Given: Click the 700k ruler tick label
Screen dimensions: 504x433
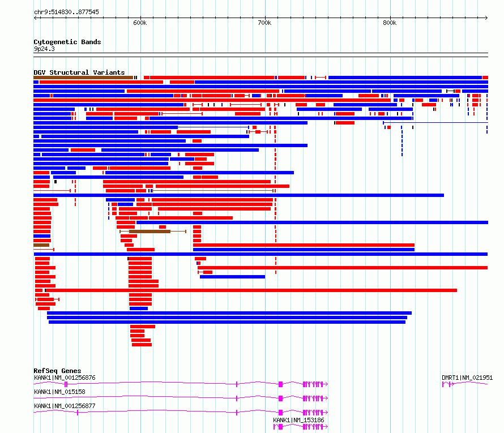Looking at the screenshot, I should tap(264, 23).
